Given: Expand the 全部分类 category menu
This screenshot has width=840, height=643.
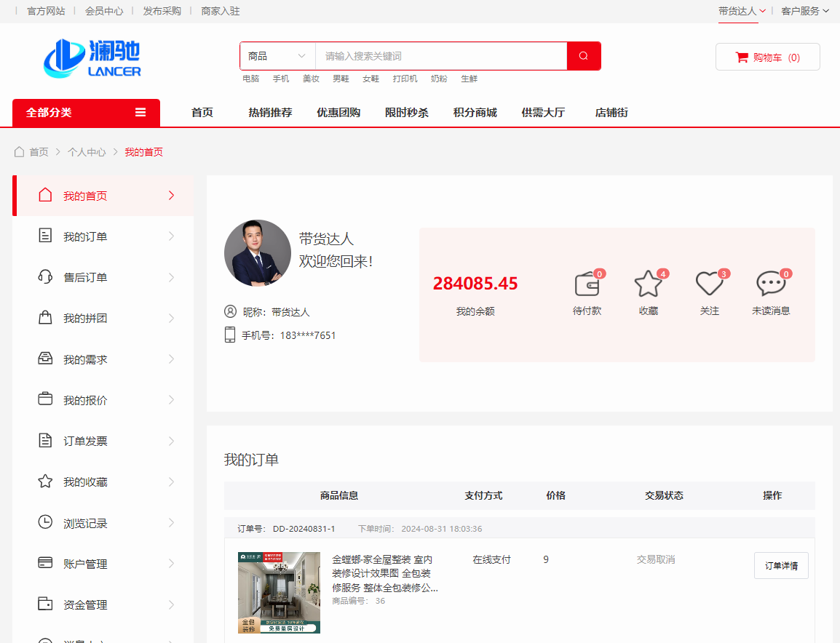Looking at the screenshot, I should coord(86,113).
